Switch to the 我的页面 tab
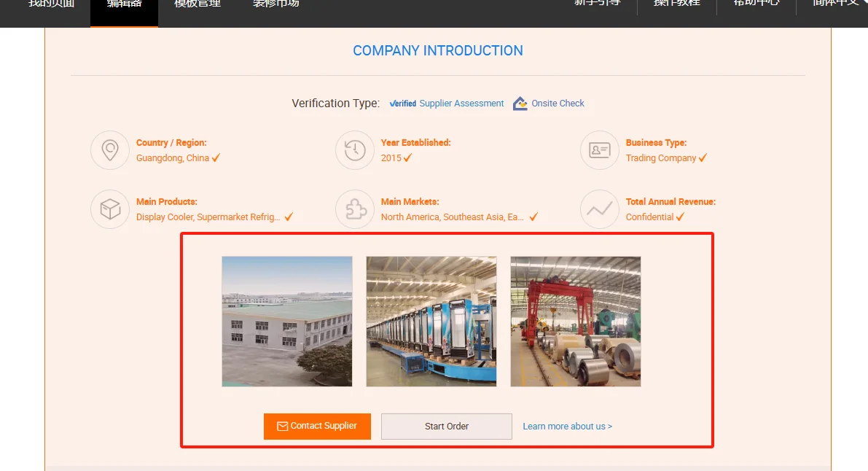 coord(51,4)
